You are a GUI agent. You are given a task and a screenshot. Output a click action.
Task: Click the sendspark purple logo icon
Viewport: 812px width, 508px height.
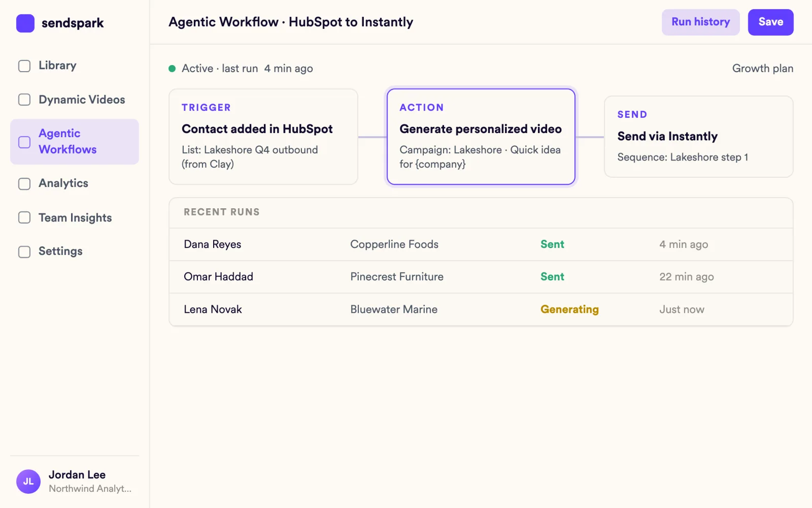click(x=25, y=23)
